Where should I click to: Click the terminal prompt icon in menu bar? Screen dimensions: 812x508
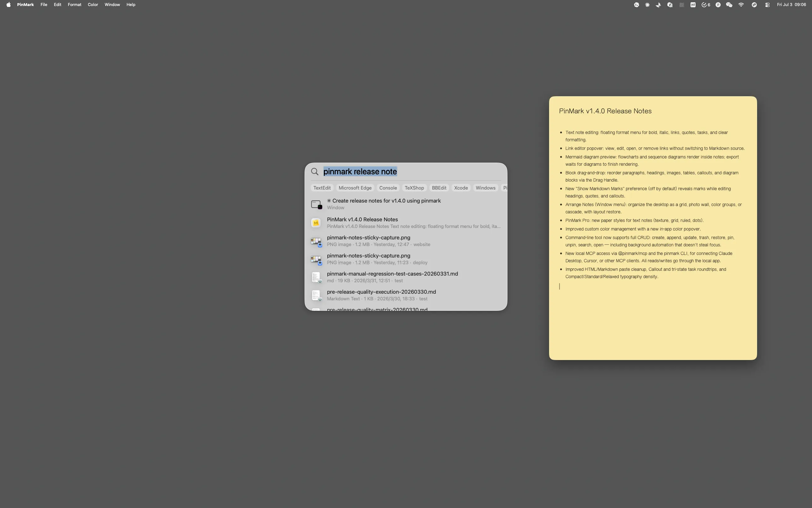[636, 5]
